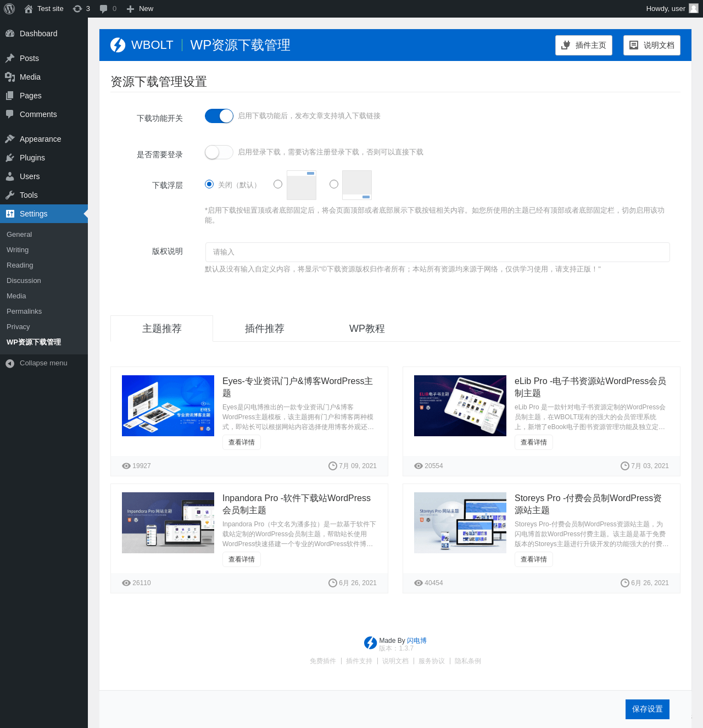The width and height of the screenshot is (703, 728).
Task: Click the Inpandora Pro theme thumbnail
Action: pyautogui.click(x=168, y=523)
